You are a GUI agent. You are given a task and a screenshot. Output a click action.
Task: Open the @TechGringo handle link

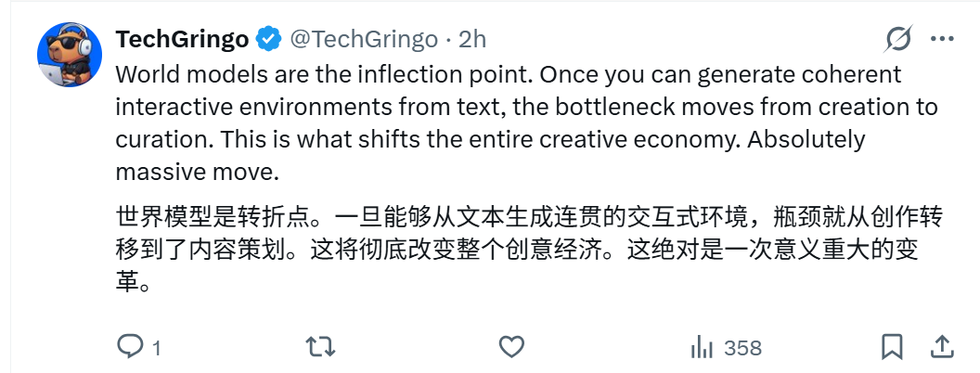(363, 39)
